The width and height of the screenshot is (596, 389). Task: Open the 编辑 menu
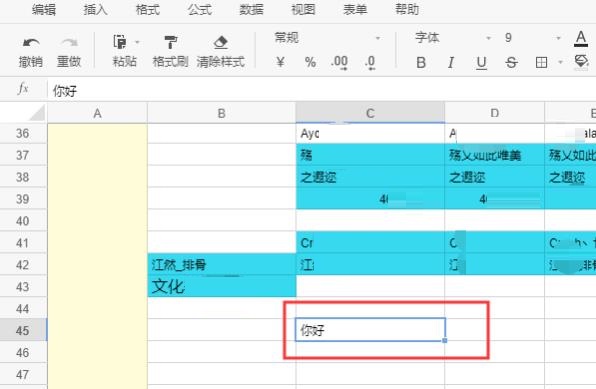click(44, 10)
